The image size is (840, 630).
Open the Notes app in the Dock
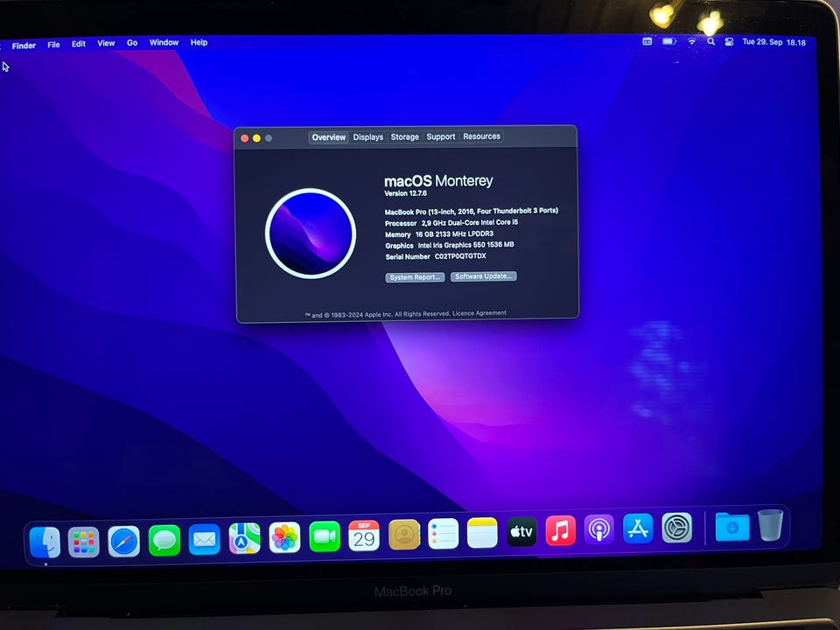coord(483,533)
